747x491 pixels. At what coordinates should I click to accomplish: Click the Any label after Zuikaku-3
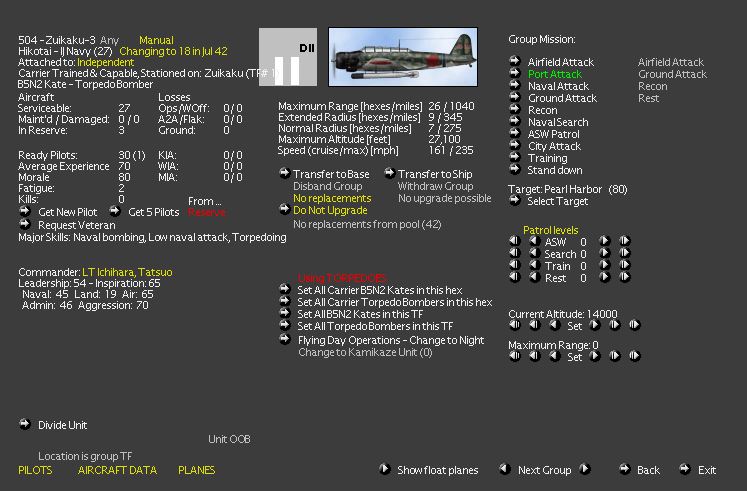click(109, 40)
